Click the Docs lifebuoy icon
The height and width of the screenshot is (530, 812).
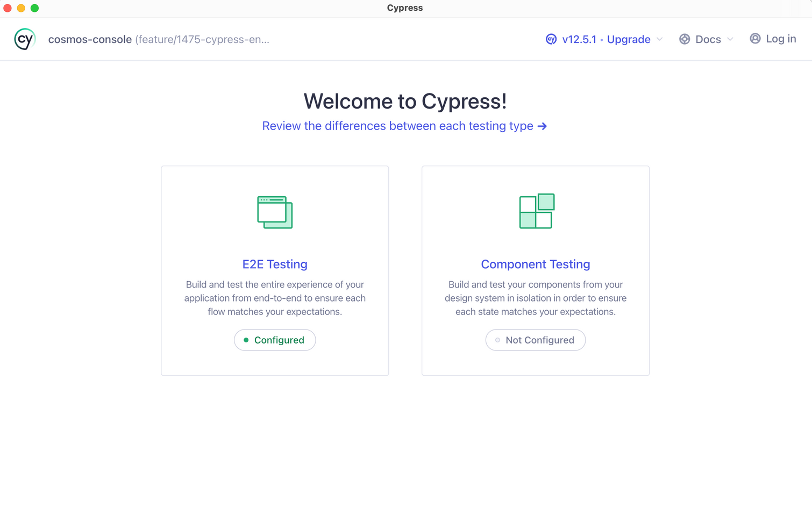click(685, 39)
